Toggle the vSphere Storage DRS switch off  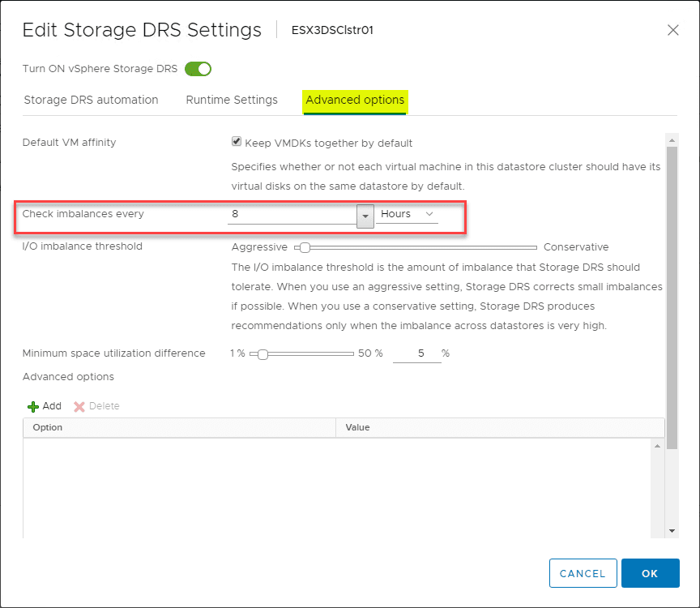[x=198, y=69]
